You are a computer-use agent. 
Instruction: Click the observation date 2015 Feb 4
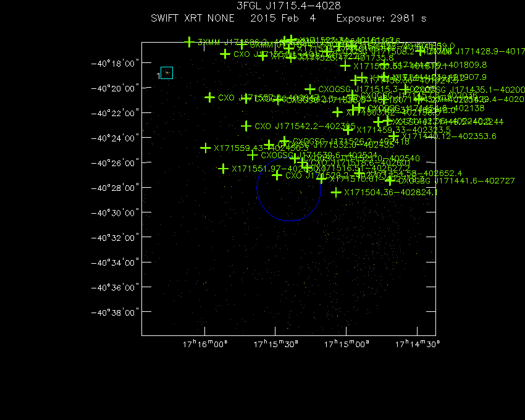283,18
